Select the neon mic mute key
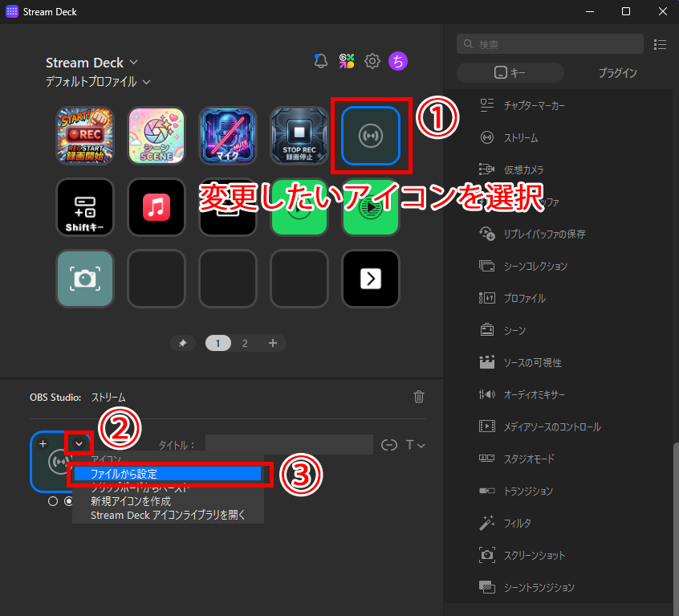The image size is (679, 616). click(228, 136)
